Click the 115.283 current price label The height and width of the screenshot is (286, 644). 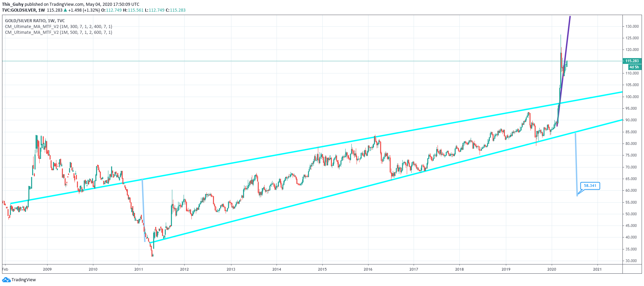point(632,61)
